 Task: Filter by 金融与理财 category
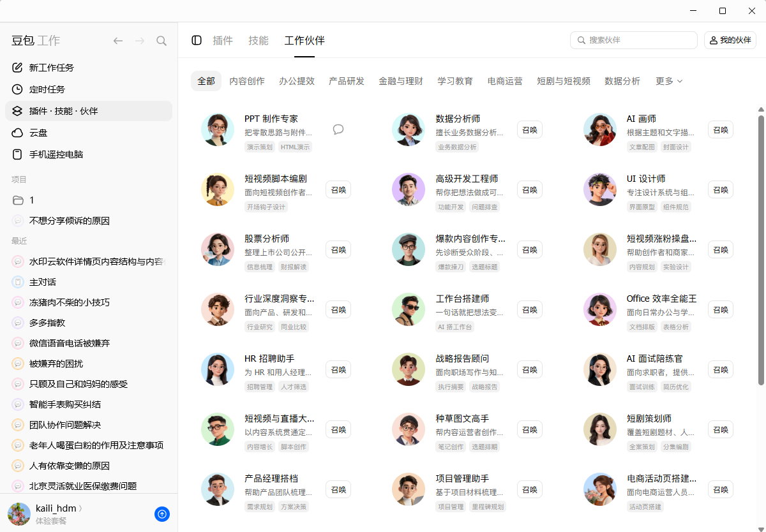(x=401, y=81)
